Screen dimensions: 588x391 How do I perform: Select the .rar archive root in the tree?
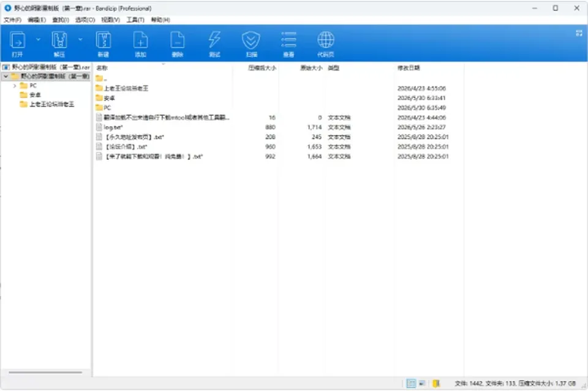point(46,67)
